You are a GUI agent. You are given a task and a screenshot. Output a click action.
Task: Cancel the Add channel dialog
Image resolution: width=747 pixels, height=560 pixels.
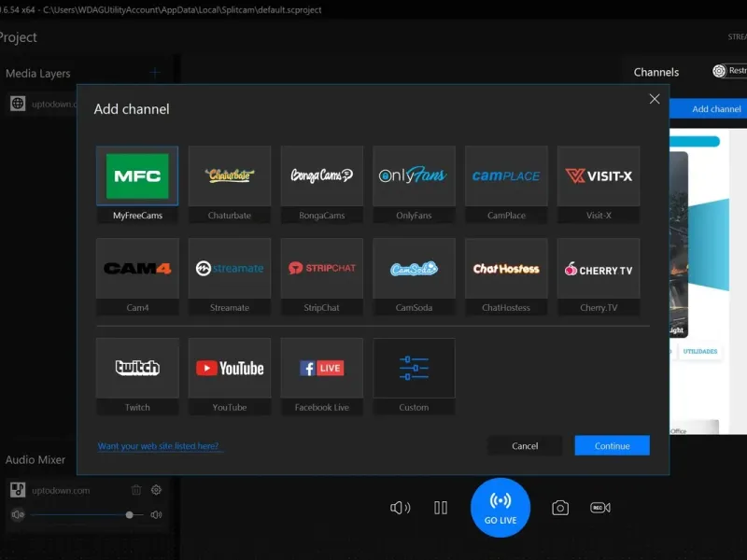click(525, 446)
